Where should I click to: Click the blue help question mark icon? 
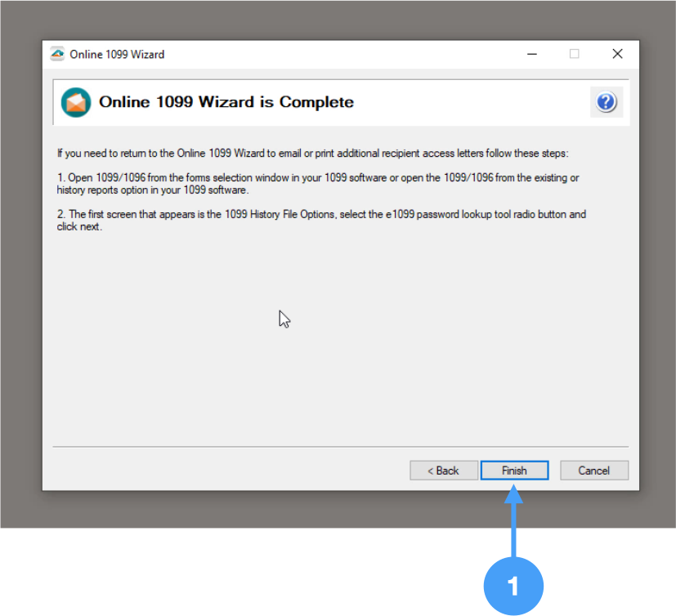point(607,102)
